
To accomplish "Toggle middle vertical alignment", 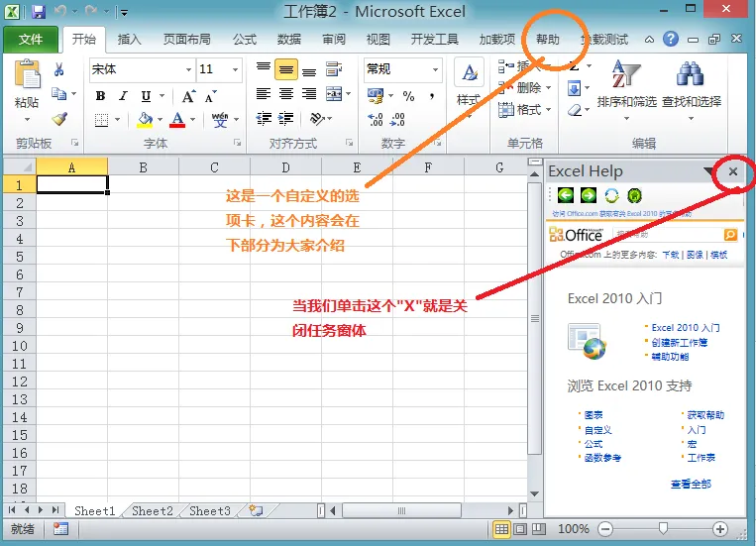I will [286, 69].
